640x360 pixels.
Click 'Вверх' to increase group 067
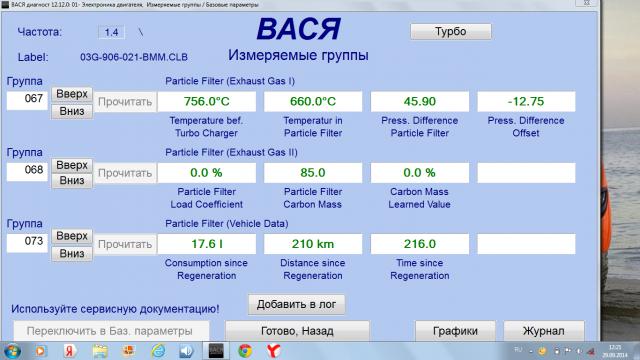[72, 94]
